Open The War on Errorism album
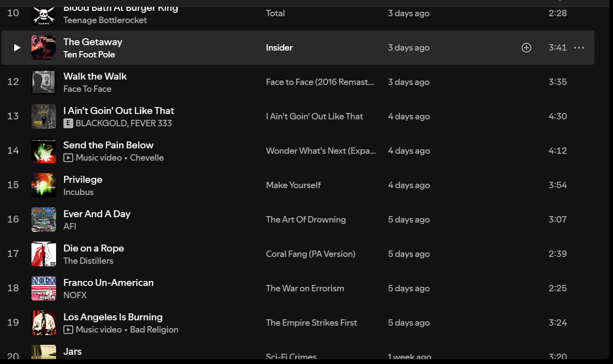The width and height of the screenshot is (613, 364). pyautogui.click(x=305, y=288)
